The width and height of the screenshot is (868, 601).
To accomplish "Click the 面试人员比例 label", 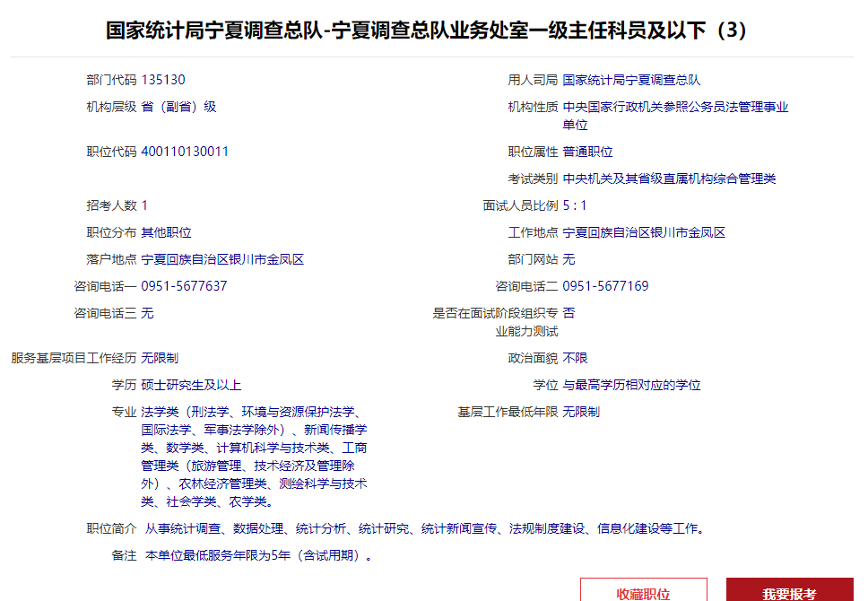I will 520,205.
